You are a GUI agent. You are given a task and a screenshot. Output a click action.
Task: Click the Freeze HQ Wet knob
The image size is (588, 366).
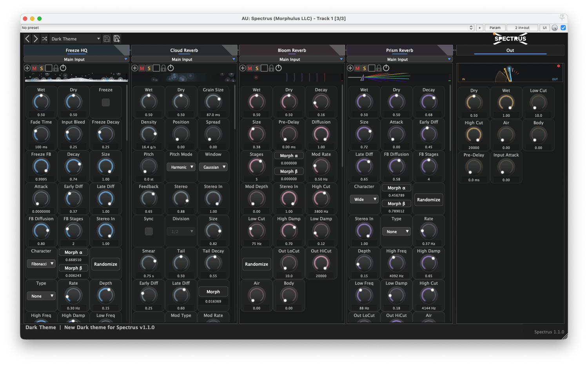click(x=41, y=102)
